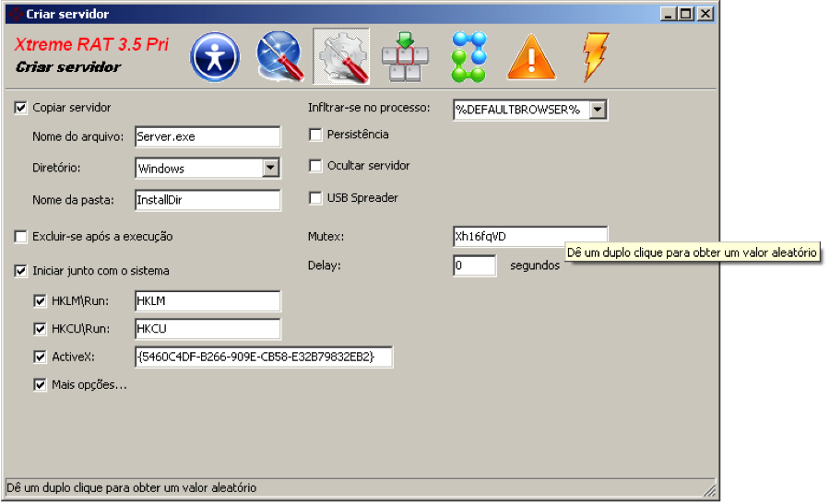
Task: Toggle the Mais opções checkbox
Action: [40, 385]
